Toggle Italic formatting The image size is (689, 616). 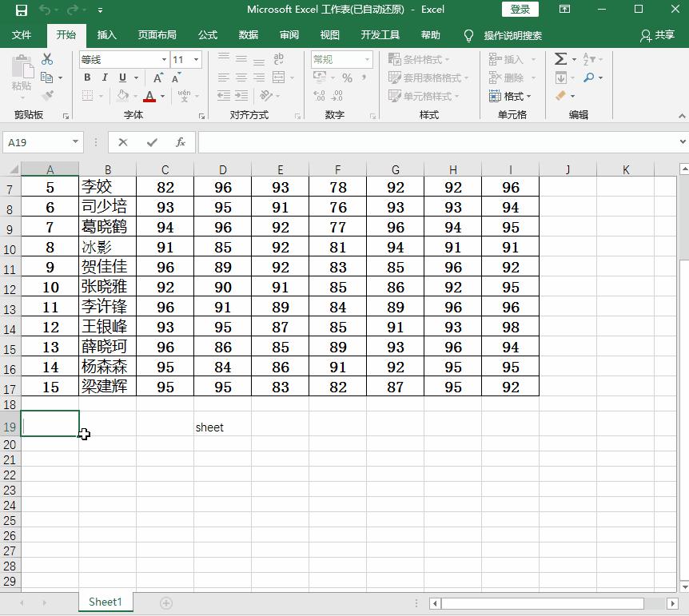(x=105, y=77)
